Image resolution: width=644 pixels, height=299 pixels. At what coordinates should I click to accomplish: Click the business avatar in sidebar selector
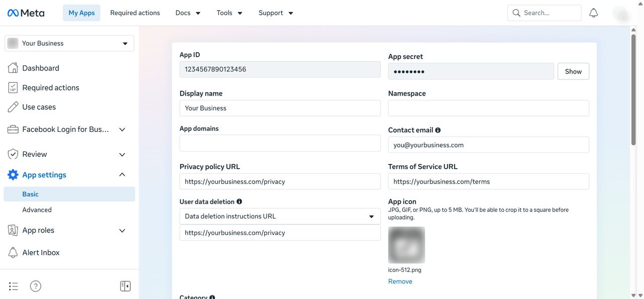[13, 43]
